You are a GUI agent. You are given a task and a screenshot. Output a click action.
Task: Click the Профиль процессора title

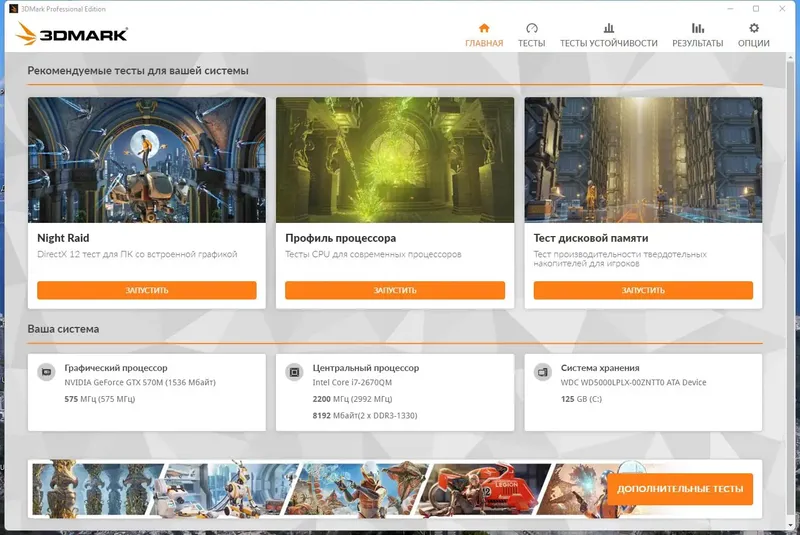[340, 238]
